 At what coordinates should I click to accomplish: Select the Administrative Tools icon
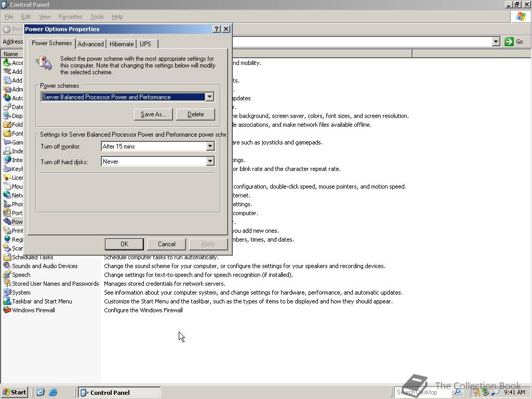pyautogui.click(x=7, y=89)
